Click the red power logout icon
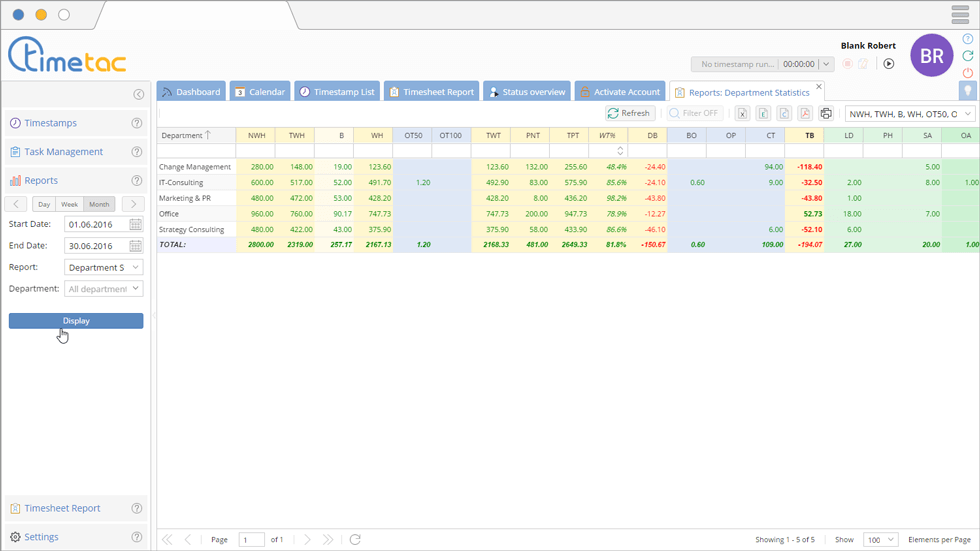The width and height of the screenshot is (980, 551). click(967, 73)
